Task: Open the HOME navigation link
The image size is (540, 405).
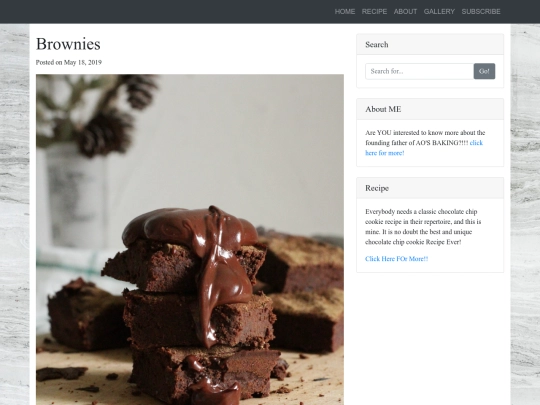Action: click(x=345, y=12)
